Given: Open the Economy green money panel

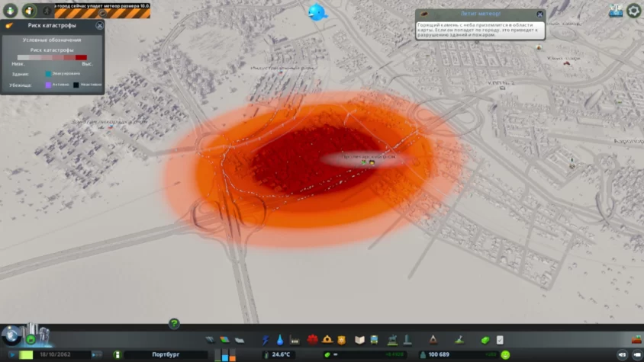Looking at the screenshot, I should 485,340.
